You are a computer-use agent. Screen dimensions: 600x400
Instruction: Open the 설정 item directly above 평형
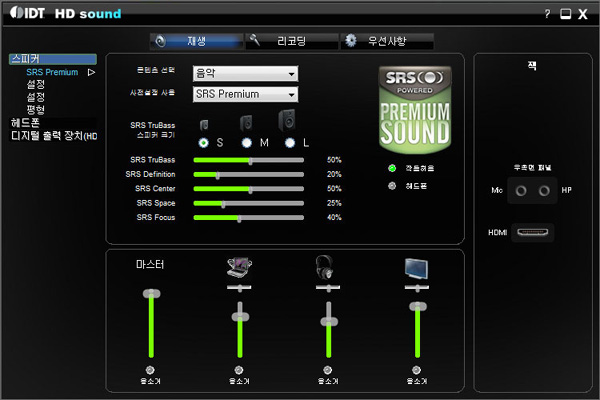(x=36, y=97)
